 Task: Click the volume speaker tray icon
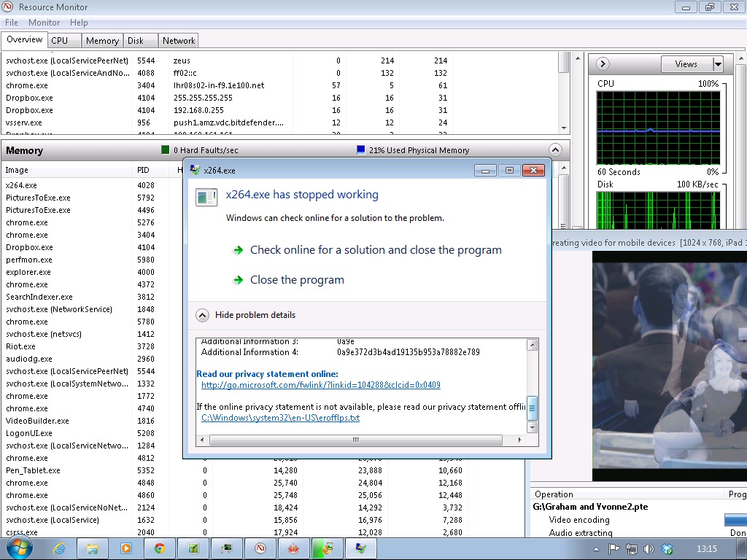point(649,549)
